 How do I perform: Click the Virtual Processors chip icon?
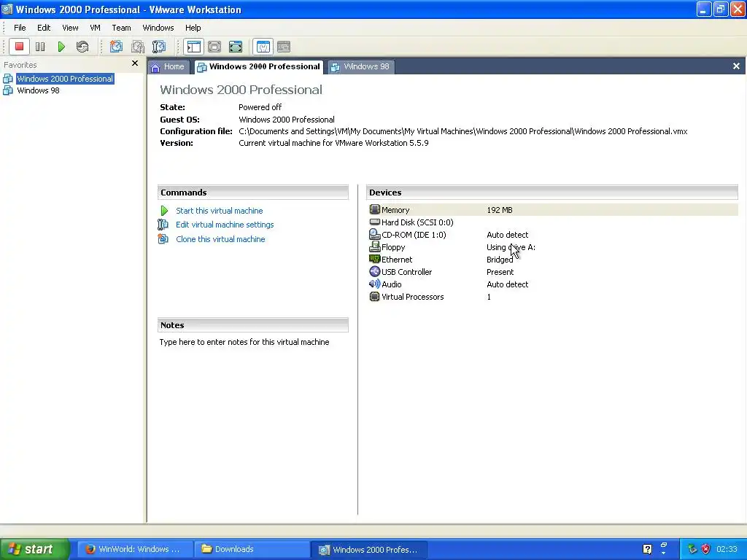point(375,297)
